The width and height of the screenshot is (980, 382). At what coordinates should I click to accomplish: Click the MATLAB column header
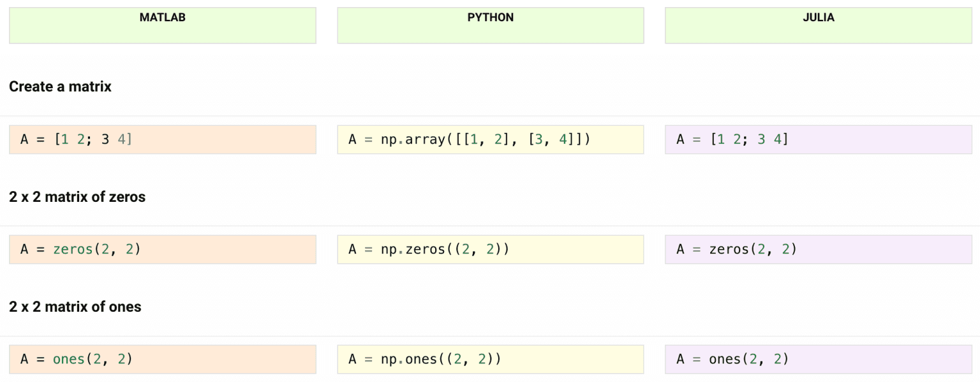pyautogui.click(x=163, y=26)
